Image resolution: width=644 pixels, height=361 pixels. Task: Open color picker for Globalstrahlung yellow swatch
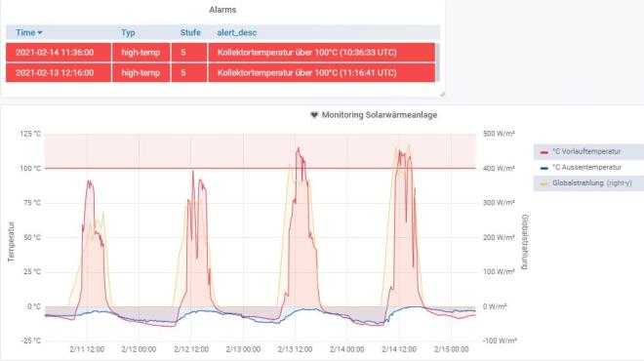click(544, 183)
